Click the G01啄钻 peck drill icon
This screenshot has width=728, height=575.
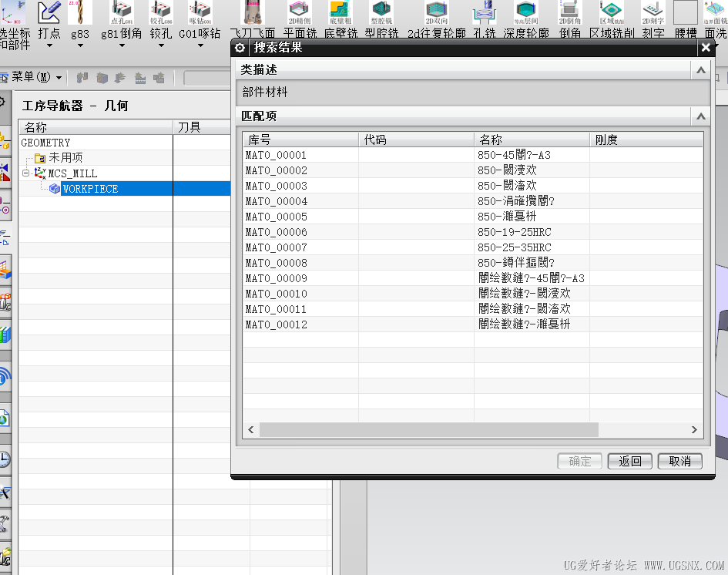pyautogui.click(x=200, y=12)
